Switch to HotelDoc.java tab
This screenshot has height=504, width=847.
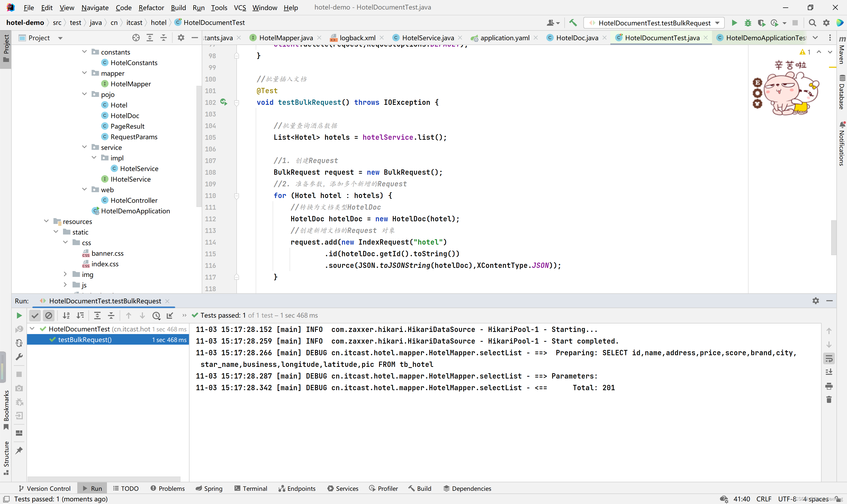[577, 38]
